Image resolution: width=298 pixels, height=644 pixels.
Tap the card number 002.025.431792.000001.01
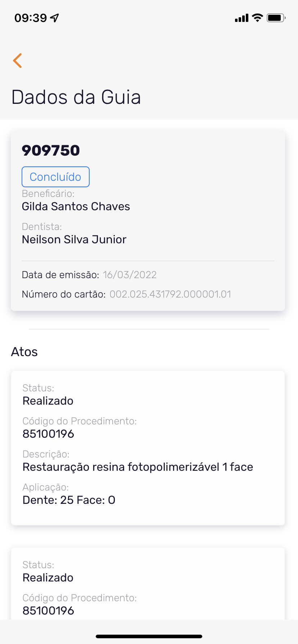pyautogui.click(x=170, y=294)
